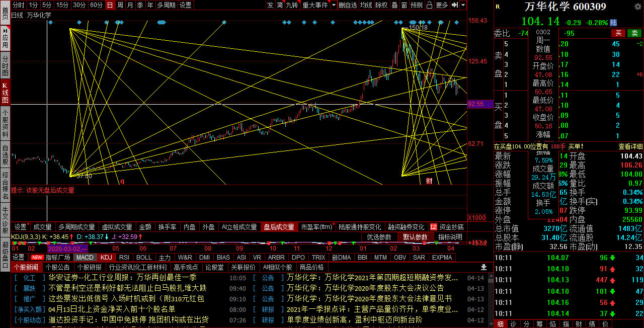This screenshot has width=644, height=328.
Task: Select the 1分 period
Action: pos(33,5)
